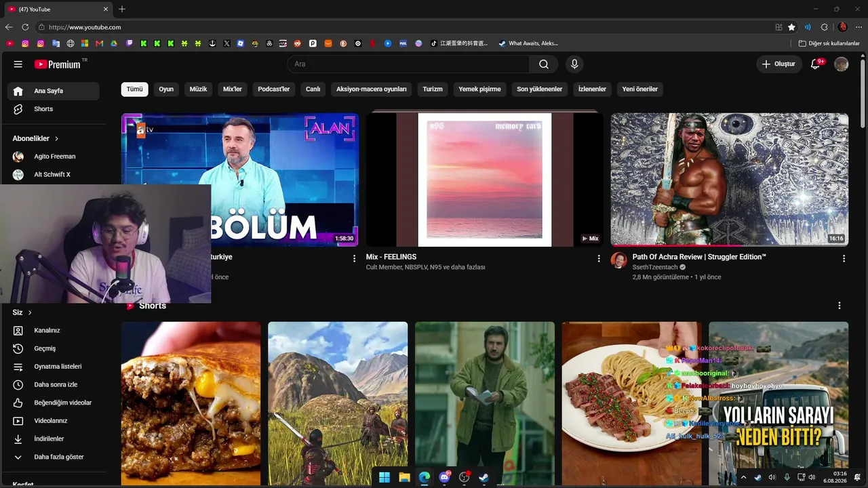Open the YouTube account avatar menu

(x=841, y=64)
